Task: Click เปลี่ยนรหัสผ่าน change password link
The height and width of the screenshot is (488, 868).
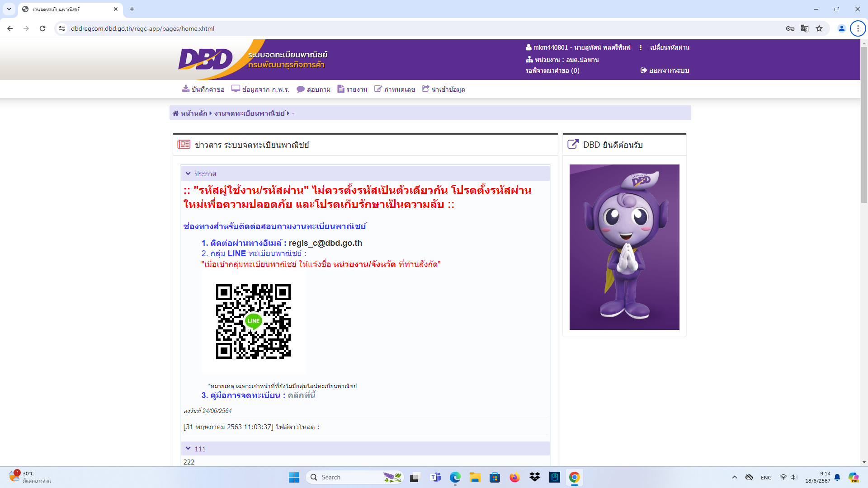Action: (670, 47)
